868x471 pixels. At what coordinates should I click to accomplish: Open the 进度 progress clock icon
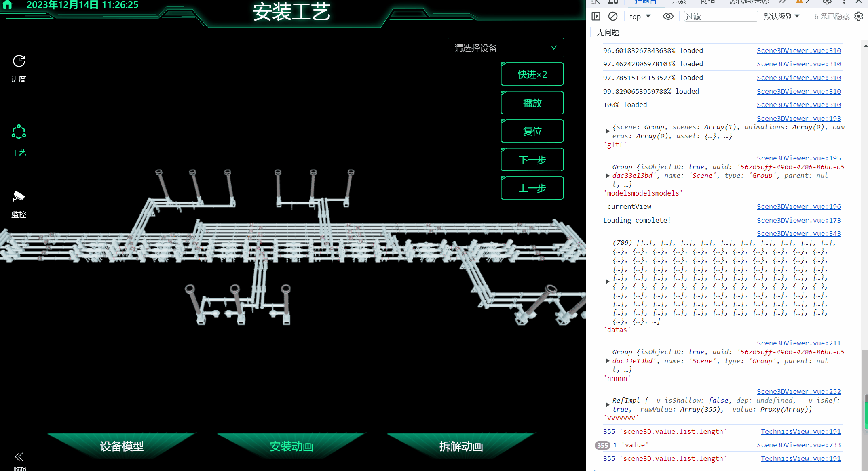[x=19, y=61]
